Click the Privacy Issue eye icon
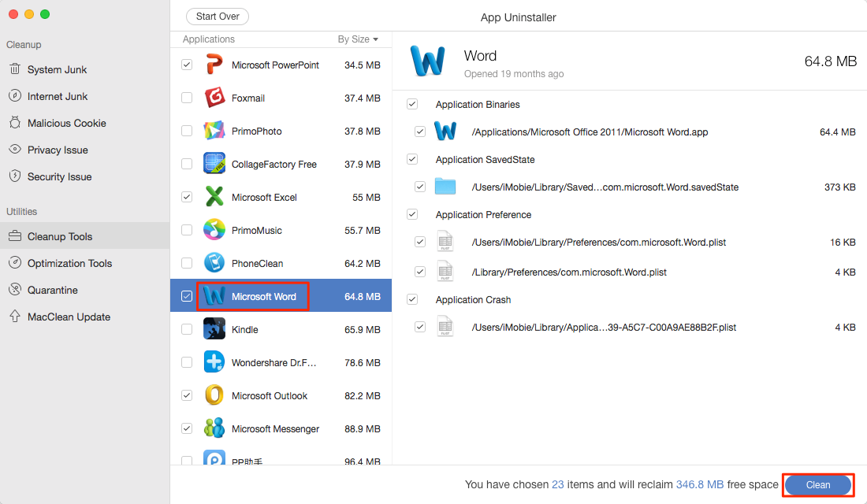This screenshot has height=504, width=867. pos(15,149)
